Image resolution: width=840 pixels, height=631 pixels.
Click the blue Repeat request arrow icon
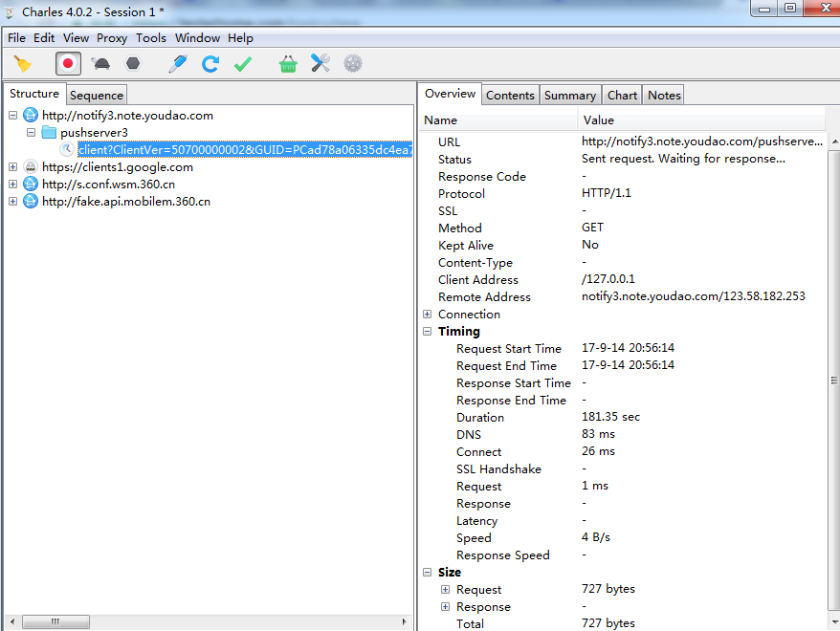coord(210,64)
